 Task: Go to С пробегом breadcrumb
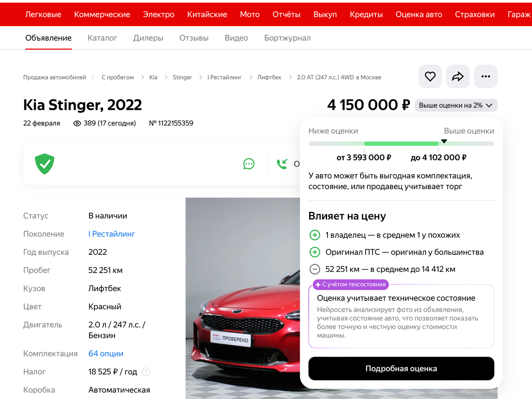(118, 77)
